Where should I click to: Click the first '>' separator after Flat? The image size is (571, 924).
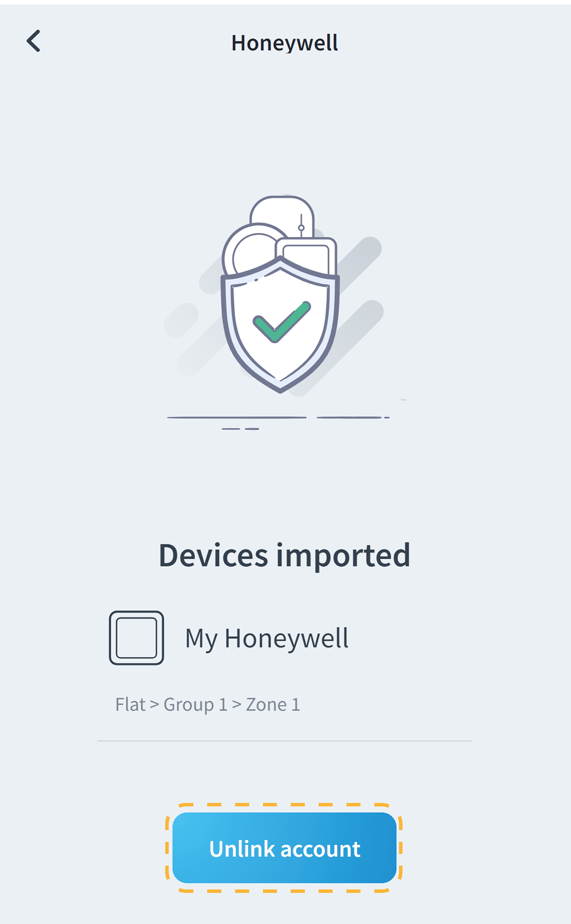click(154, 704)
